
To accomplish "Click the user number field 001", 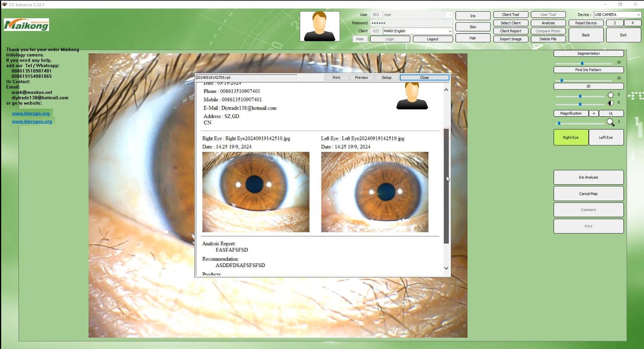I will point(376,14).
